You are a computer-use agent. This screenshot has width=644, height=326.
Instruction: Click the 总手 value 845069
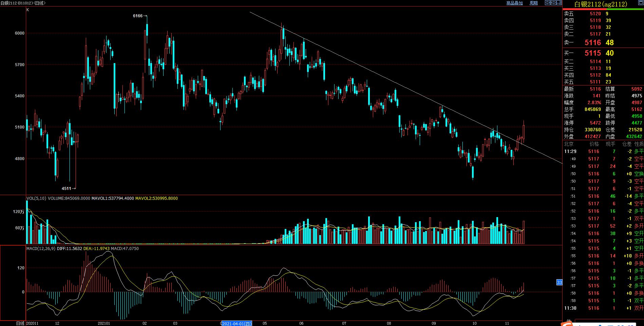coord(593,109)
